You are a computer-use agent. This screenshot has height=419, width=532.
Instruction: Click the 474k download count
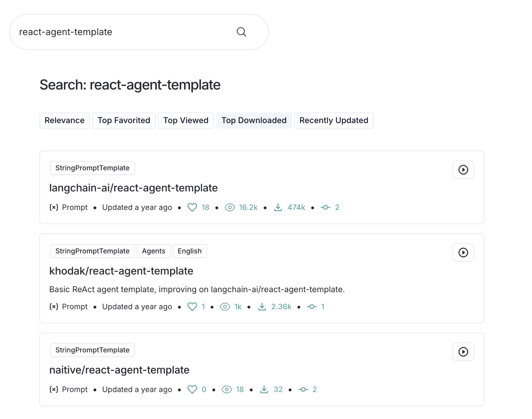(296, 208)
